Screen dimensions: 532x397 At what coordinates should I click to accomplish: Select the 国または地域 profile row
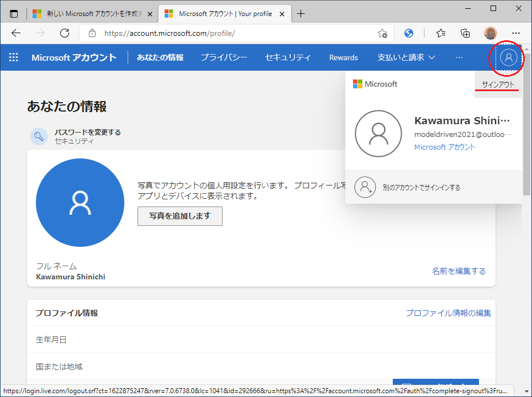pos(261,366)
